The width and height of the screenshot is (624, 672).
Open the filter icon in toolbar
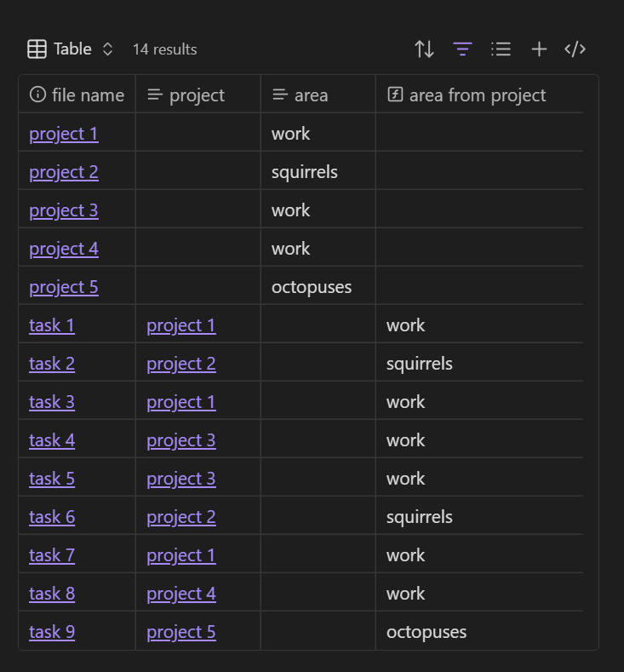(462, 49)
